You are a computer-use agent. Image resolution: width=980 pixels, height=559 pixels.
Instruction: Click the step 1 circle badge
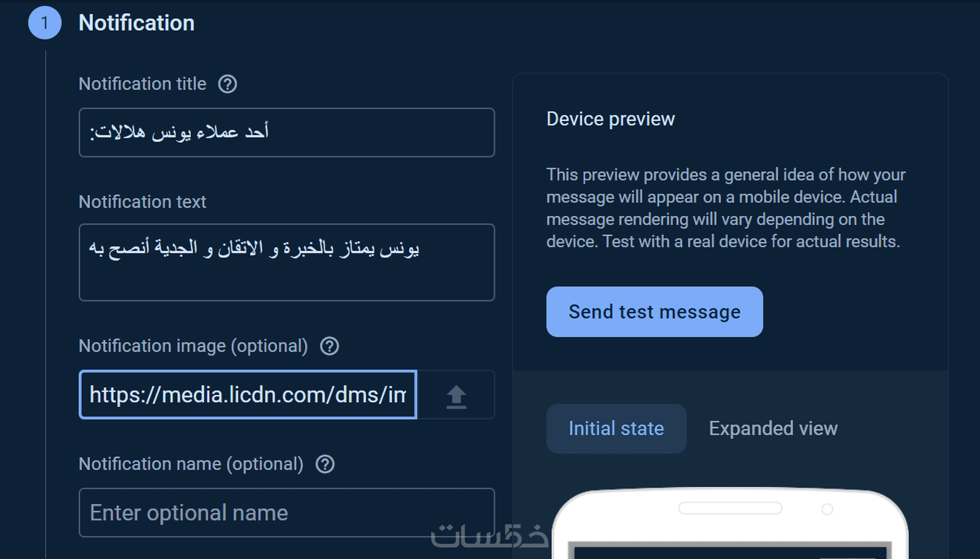45,23
